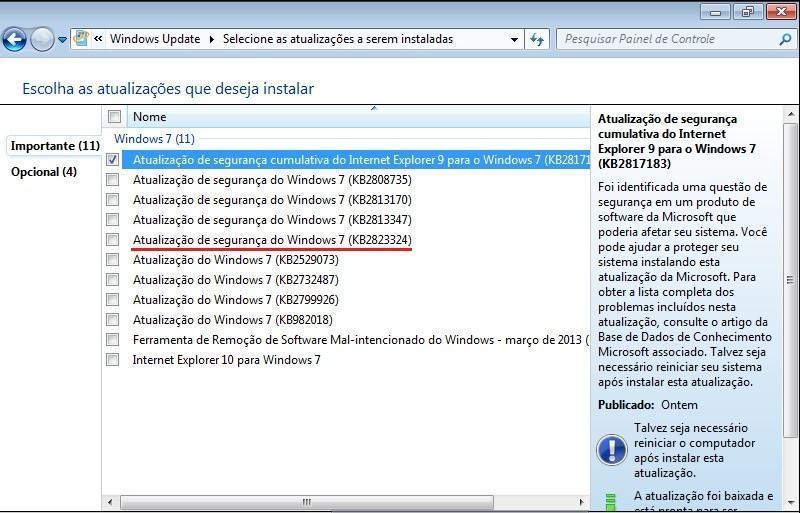Click the details pane scroll up arrow
Viewport: 800px width, 513px height.
click(x=790, y=114)
